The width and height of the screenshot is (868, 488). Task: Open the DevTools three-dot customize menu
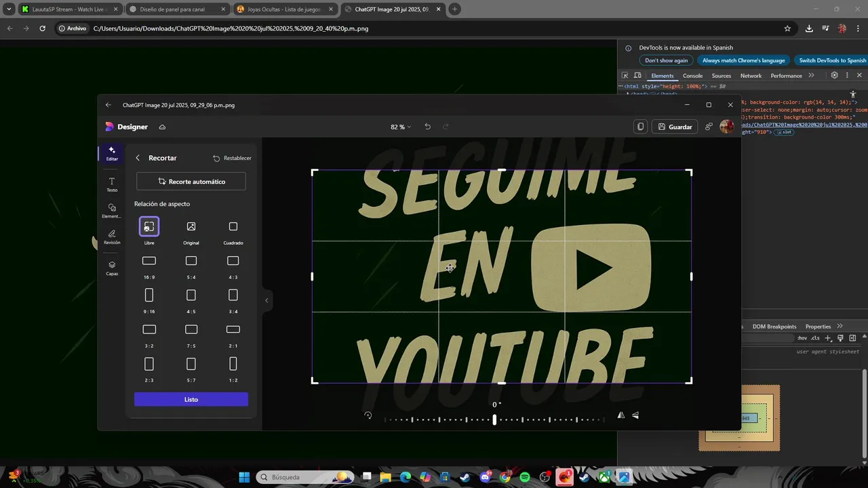click(x=847, y=75)
